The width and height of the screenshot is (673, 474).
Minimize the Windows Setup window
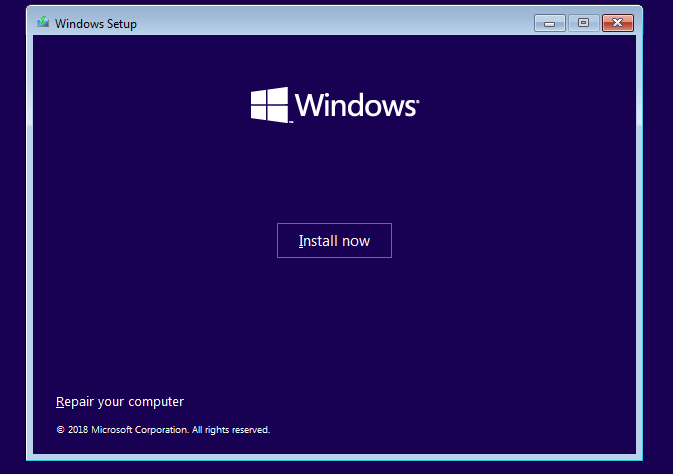tap(549, 23)
